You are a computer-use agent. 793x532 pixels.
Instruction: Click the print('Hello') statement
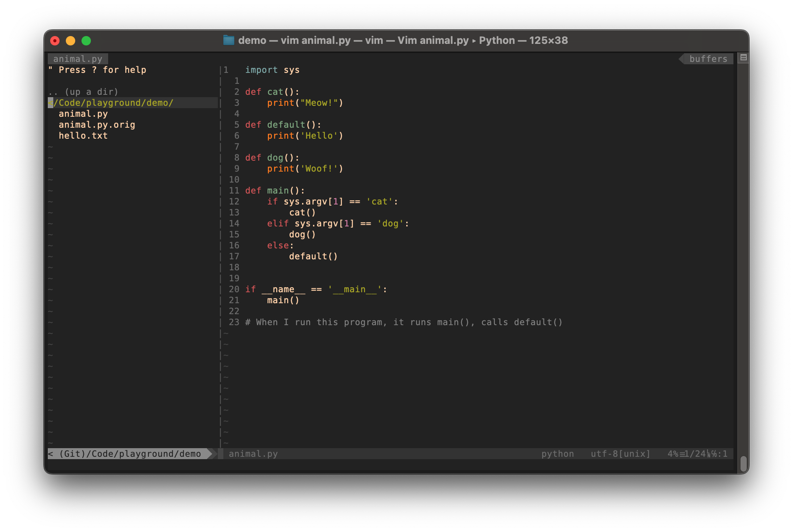tap(305, 136)
